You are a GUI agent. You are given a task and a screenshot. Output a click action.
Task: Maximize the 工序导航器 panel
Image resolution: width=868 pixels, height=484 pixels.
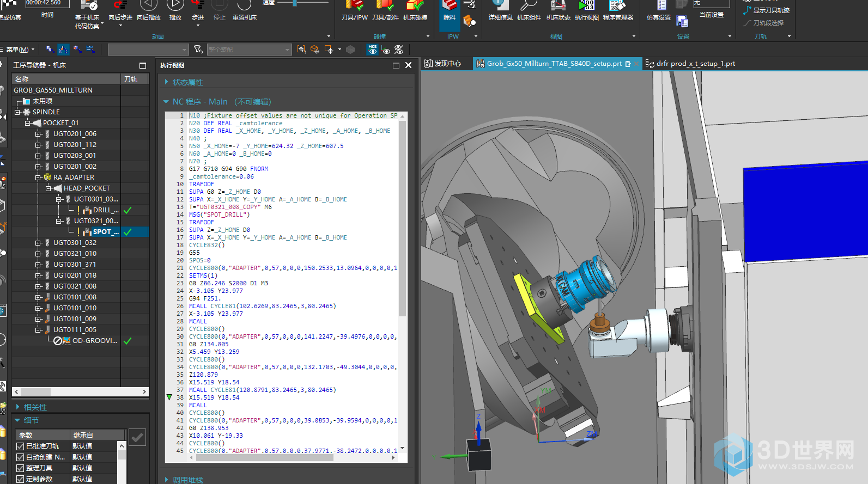pyautogui.click(x=143, y=65)
